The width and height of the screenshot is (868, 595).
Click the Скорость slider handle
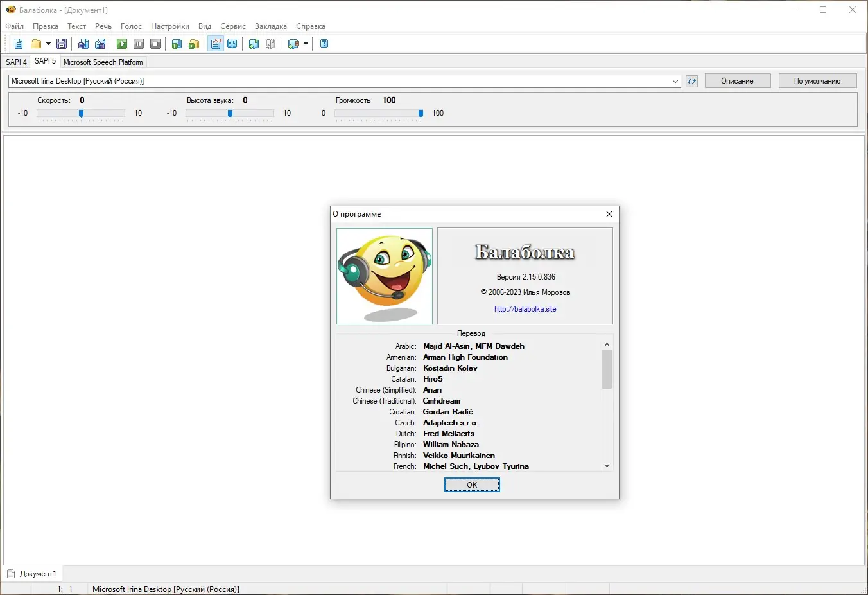(81, 113)
